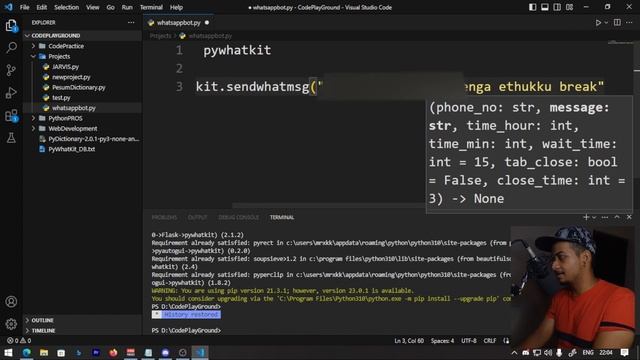Click Projects breadcrumb in editor
640x360 pixels.
coord(160,36)
